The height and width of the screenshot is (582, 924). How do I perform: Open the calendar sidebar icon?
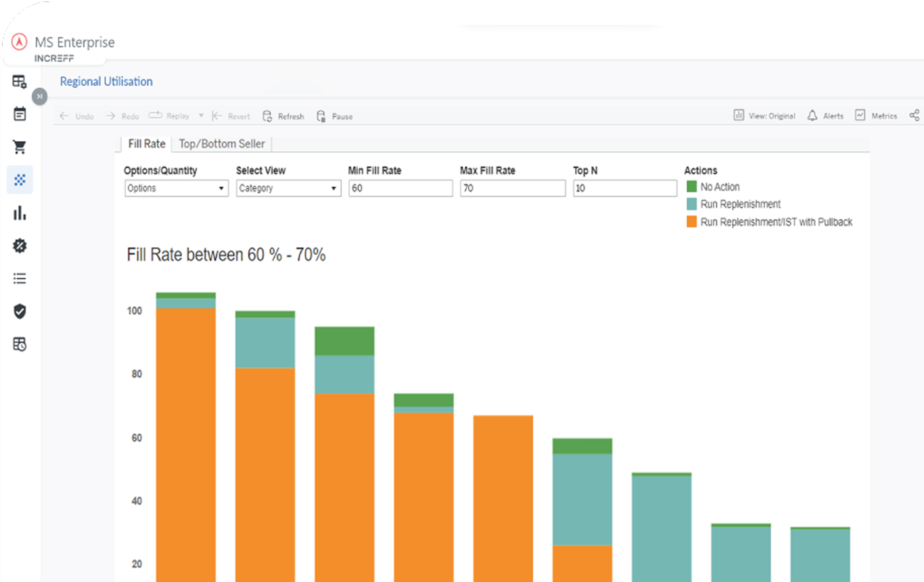point(19,114)
